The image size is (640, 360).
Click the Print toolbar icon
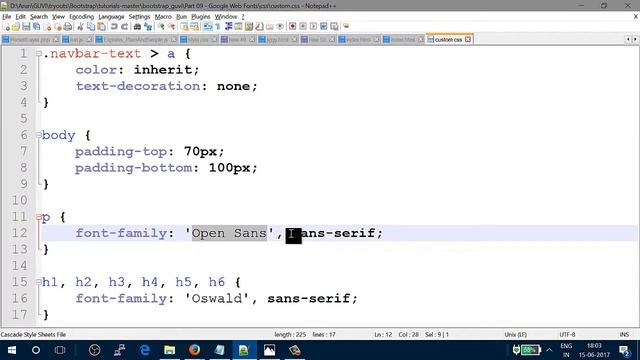pyautogui.click(x=68, y=27)
